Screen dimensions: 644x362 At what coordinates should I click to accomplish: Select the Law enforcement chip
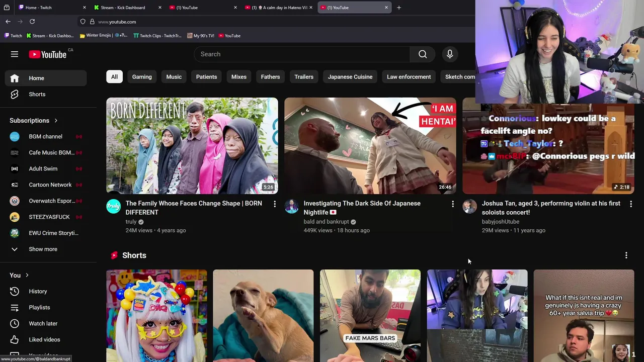(409, 77)
